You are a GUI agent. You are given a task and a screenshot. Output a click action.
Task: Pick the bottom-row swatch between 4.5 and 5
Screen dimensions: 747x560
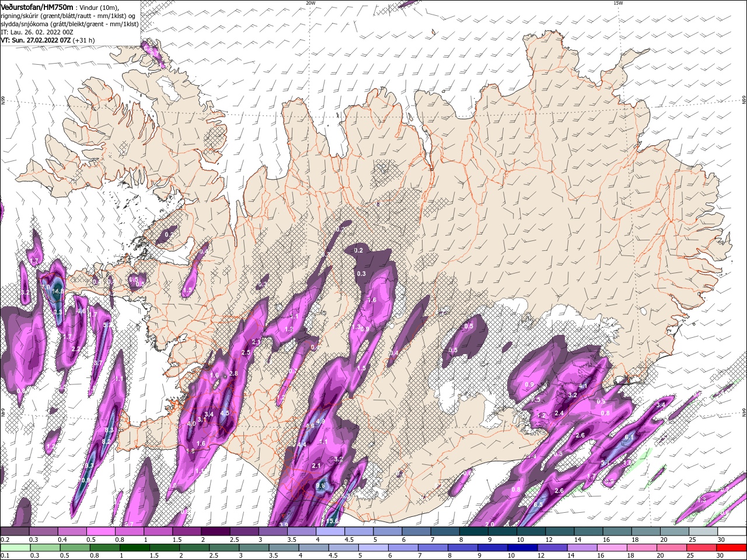click(x=344, y=548)
